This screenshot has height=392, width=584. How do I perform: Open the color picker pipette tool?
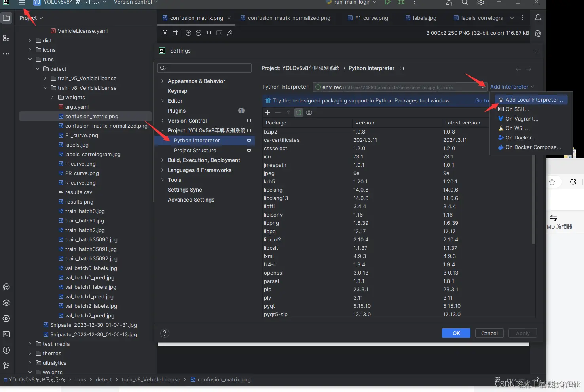click(229, 33)
